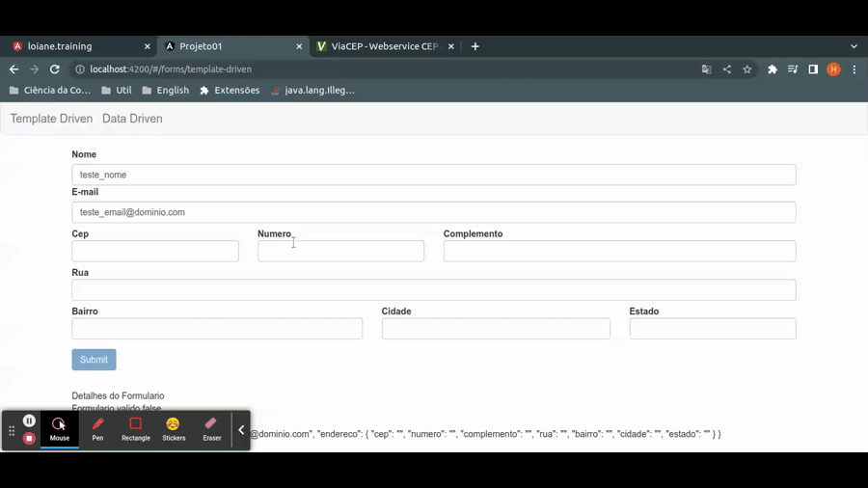The image size is (868, 488).
Task: Open the profile avatar H
Action: [x=833, y=69]
